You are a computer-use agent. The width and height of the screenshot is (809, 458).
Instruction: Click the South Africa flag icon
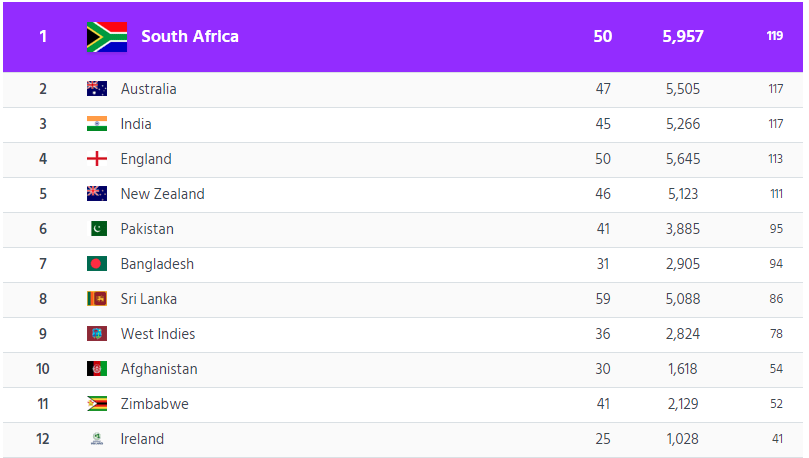point(107,37)
